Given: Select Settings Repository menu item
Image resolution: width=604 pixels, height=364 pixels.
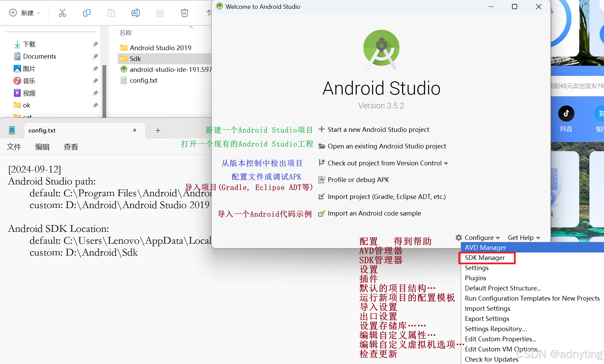Looking at the screenshot, I should pos(532,329).
